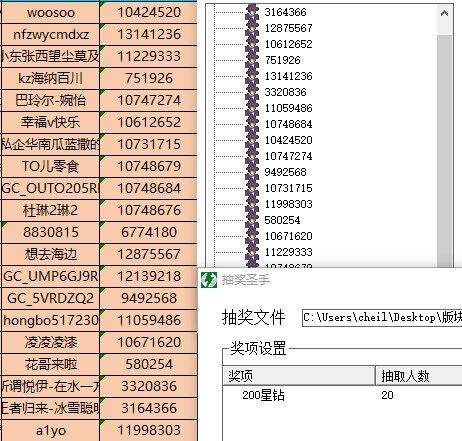Image resolution: width=462 pixels, height=441 pixels.
Task: Select tree entry 10671620
Action: (288, 236)
